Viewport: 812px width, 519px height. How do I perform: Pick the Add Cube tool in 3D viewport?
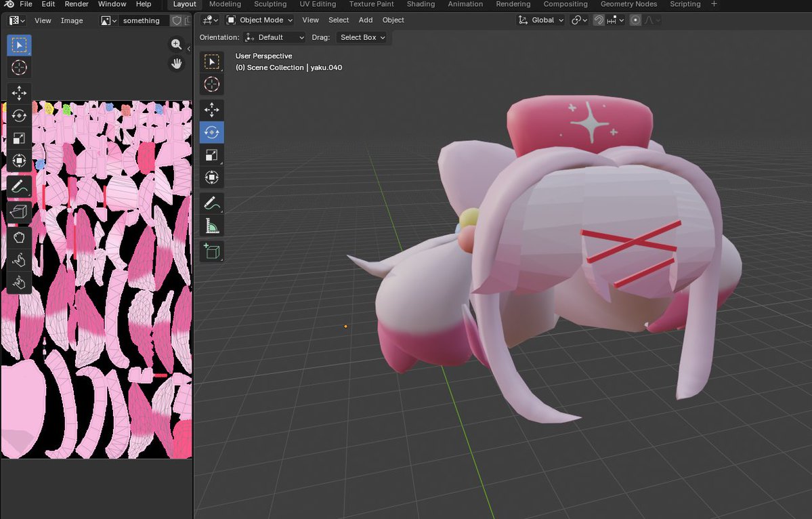[212, 252]
